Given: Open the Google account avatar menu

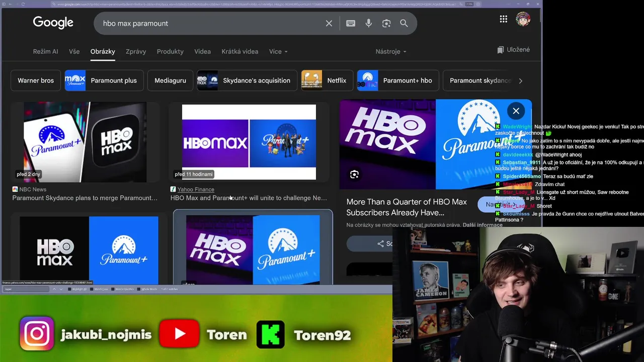Looking at the screenshot, I should [523, 19].
